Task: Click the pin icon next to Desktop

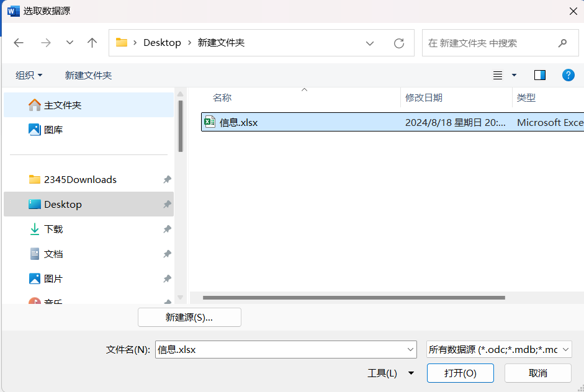Action: (167, 204)
